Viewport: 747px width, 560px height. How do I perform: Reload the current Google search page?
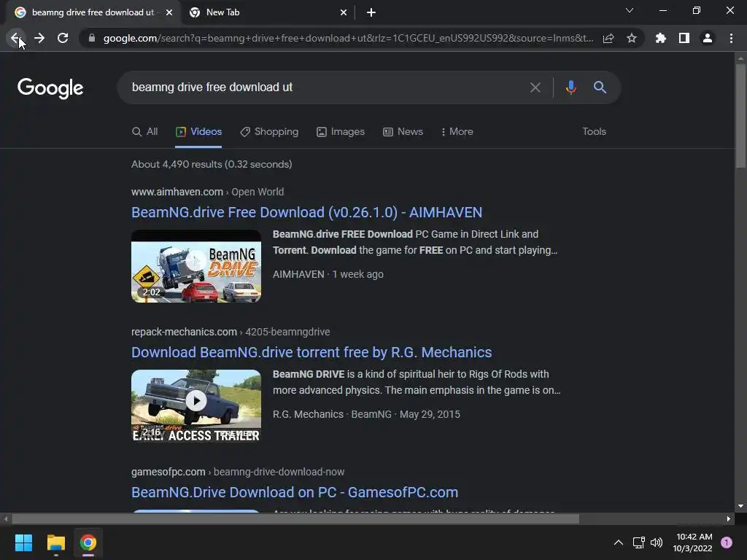pyautogui.click(x=63, y=38)
